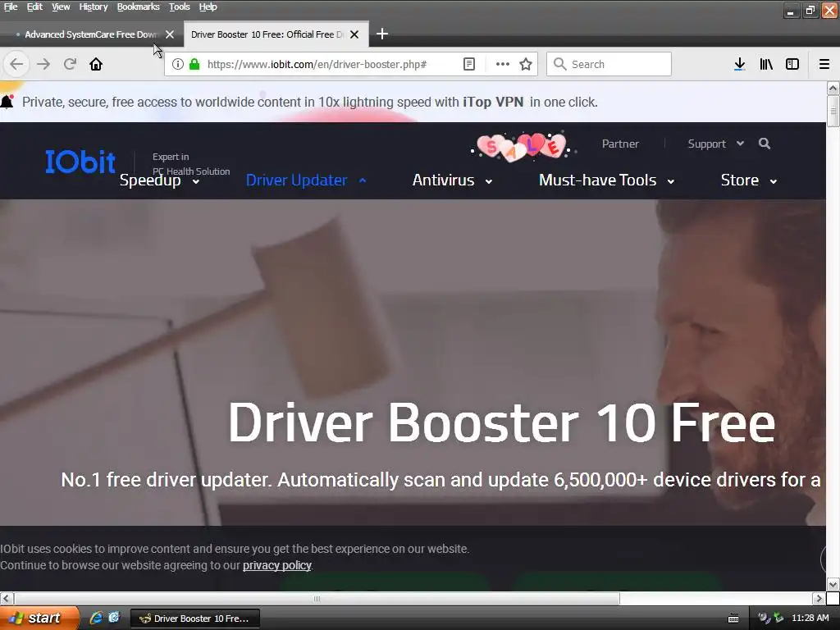Open the Help menu
Viewport: 840px width, 630px height.
208,7
